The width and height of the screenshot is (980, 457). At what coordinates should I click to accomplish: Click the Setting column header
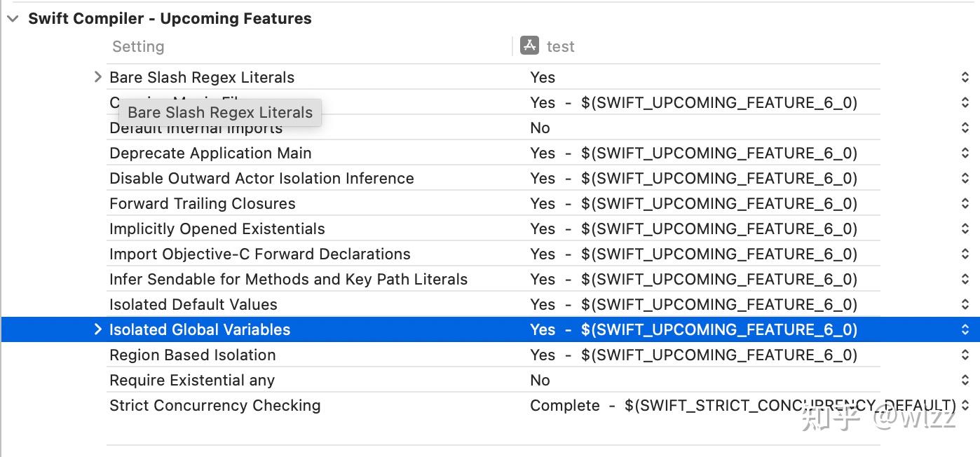pos(138,46)
